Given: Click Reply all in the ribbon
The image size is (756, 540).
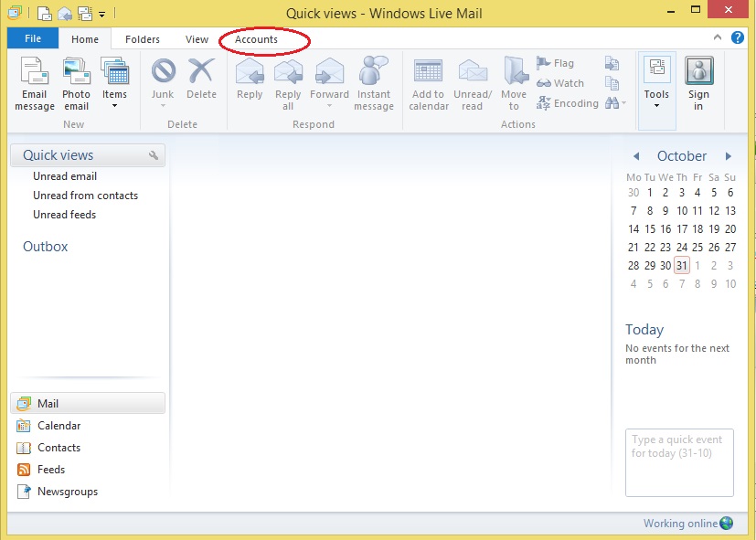Looking at the screenshot, I should click(x=288, y=84).
